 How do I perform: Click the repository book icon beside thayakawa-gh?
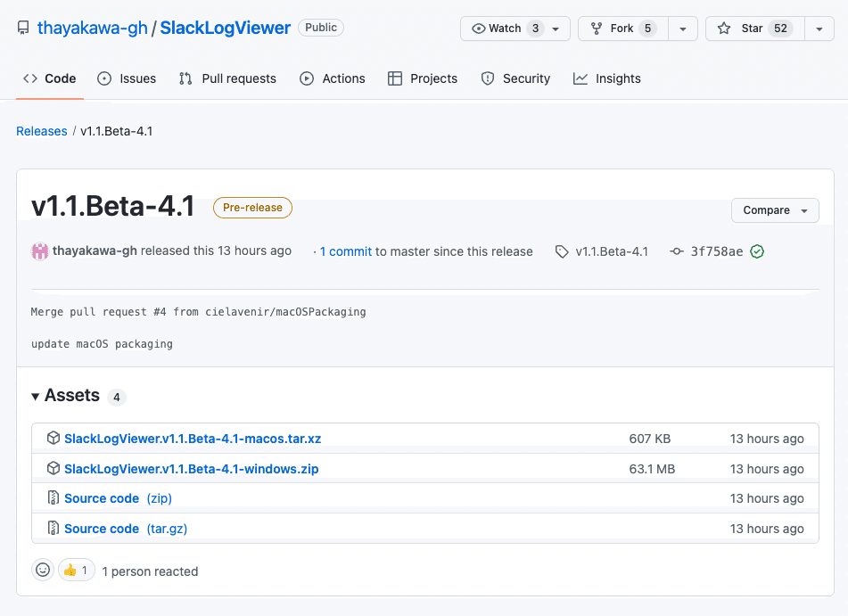(x=23, y=28)
